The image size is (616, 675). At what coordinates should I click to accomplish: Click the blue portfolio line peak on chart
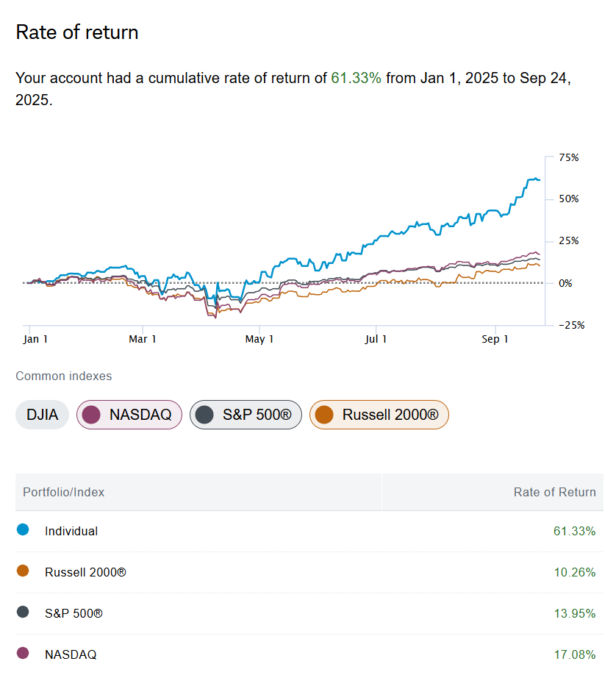pyautogui.click(x=532, y=178)
